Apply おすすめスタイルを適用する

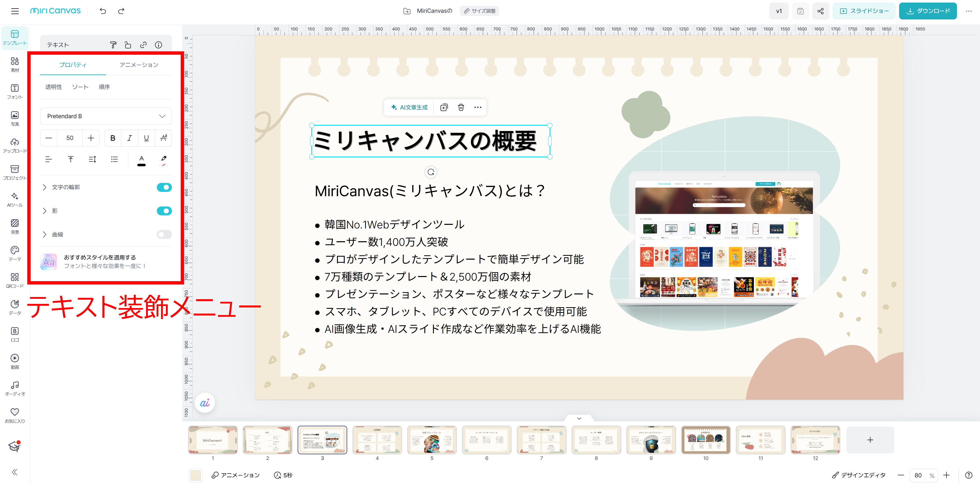[106, 262]
